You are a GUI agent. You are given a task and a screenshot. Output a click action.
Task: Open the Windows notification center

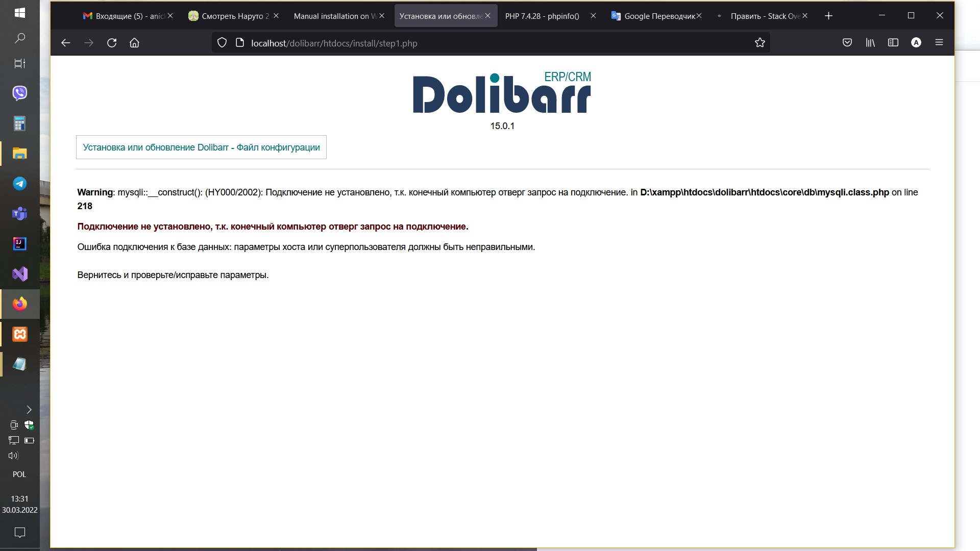tap(20, 533)
